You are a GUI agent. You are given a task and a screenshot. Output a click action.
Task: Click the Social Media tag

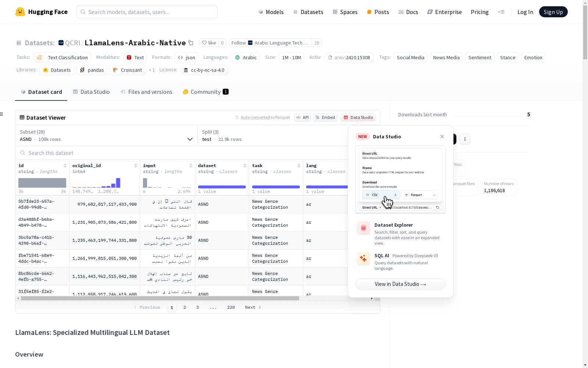410,57
